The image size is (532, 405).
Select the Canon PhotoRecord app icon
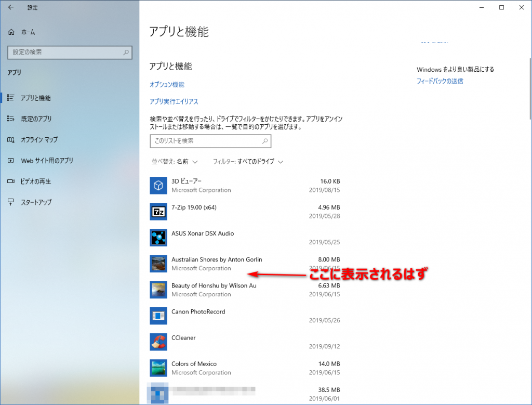pyautogui.click(x=158, y=316)
